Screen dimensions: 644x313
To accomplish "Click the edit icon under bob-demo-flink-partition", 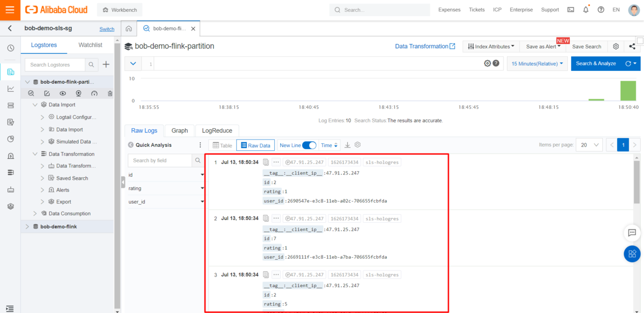I will (x=47, y=93).
